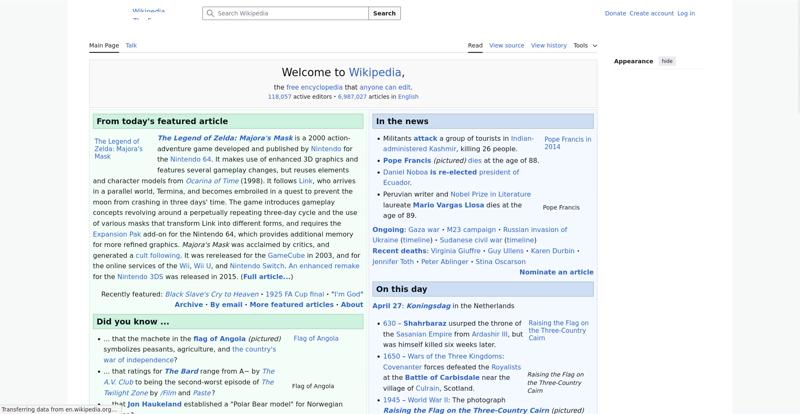The width and height of the screenshot is (800, 414).
Task: Click the 118,057 active editors link
Action: click(x=280, y=96)
